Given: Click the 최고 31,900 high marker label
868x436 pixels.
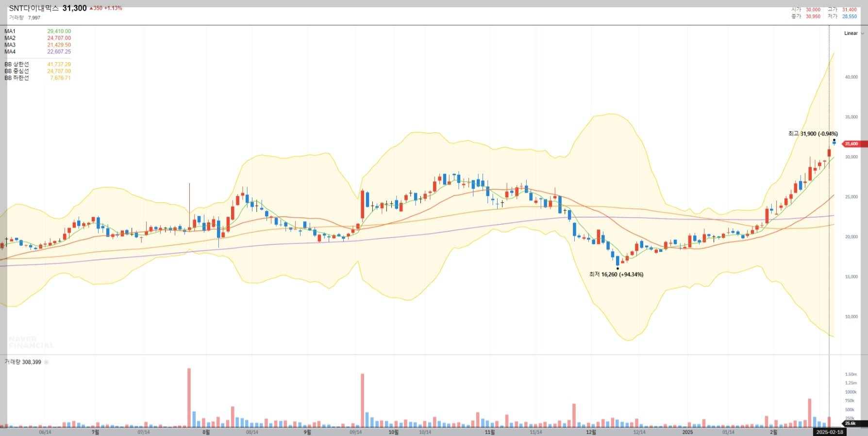Looking at the screenshot, I should pyautogui.click(x=813, y=134).
